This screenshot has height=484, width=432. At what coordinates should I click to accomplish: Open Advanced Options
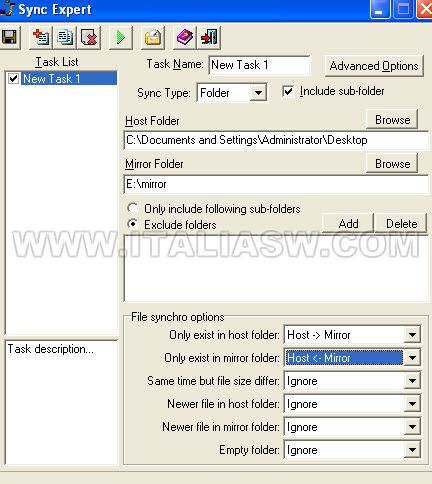point(374,66)
